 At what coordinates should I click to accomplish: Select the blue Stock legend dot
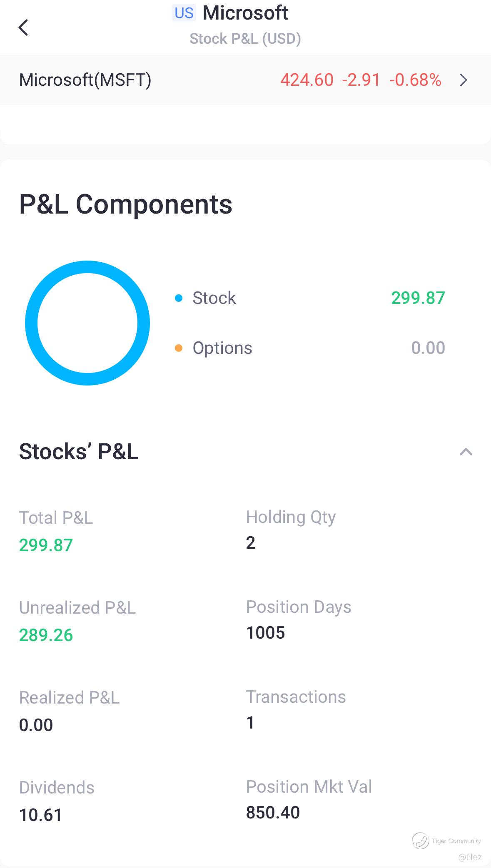pos(179,298)
